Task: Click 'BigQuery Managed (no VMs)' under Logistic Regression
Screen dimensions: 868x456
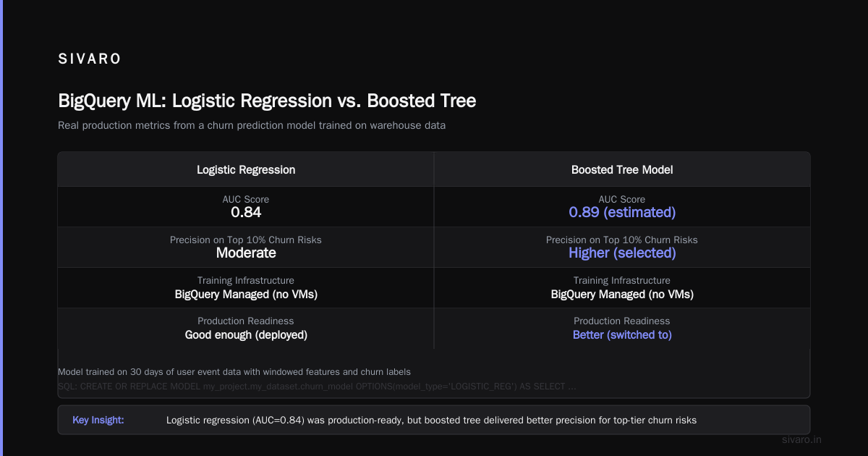Action: (x=246, y=295)
